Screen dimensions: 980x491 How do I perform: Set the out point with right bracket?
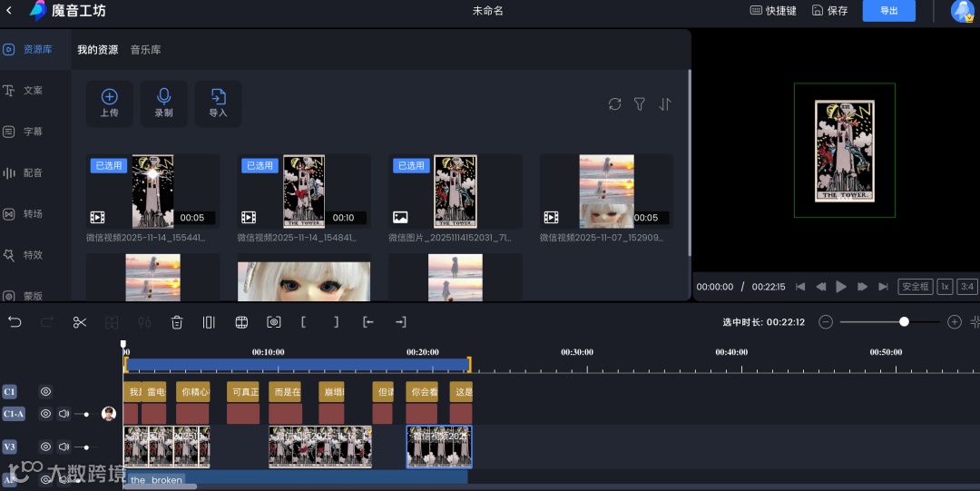pyautogui.click(x=337, y=322)
